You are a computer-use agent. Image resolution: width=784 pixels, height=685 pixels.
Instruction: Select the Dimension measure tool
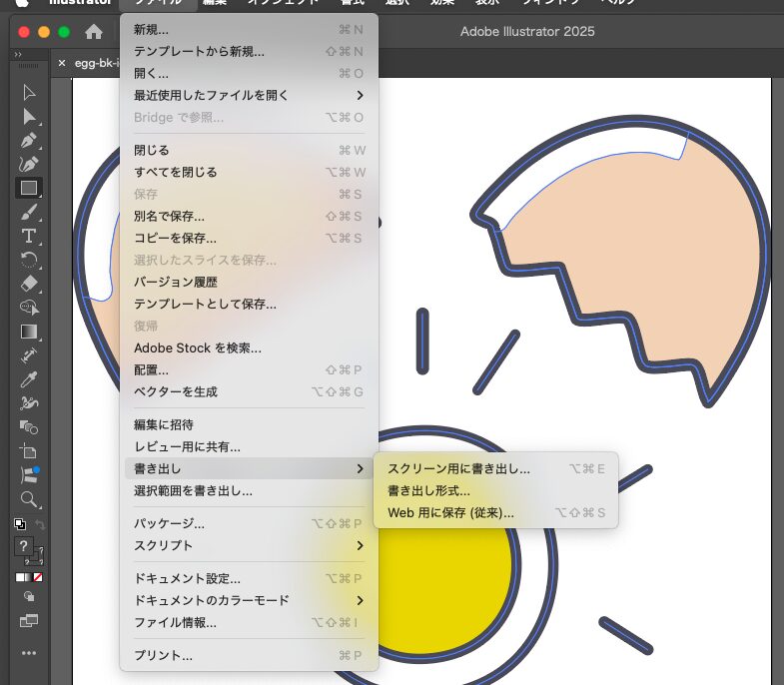point(29,355)
